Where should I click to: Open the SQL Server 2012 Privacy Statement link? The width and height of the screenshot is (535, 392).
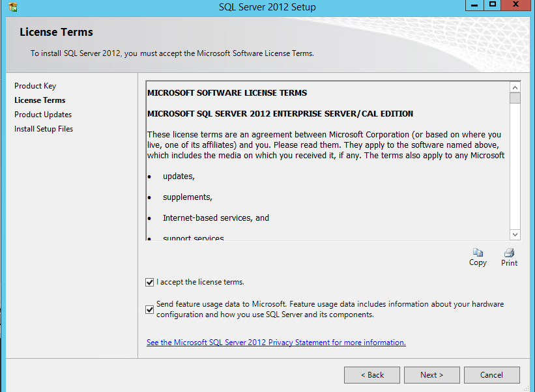tap(276, 343)
